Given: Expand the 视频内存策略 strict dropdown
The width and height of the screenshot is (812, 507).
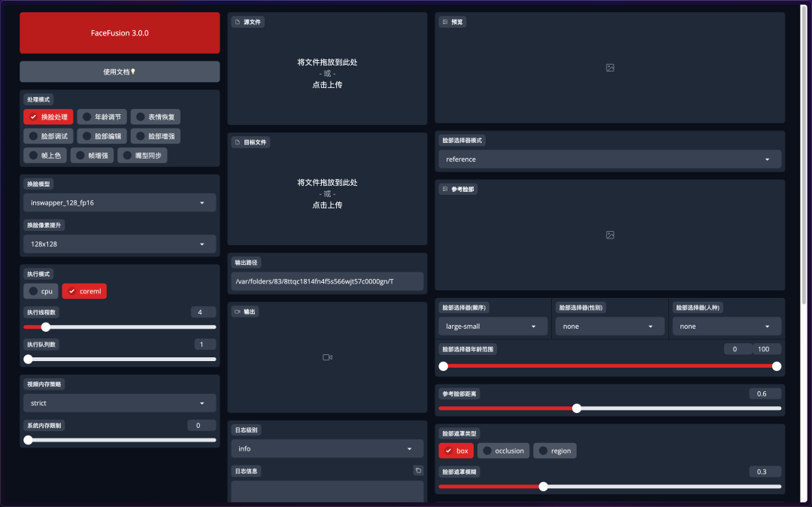Looking at the screenshot, I should point(119,403).
